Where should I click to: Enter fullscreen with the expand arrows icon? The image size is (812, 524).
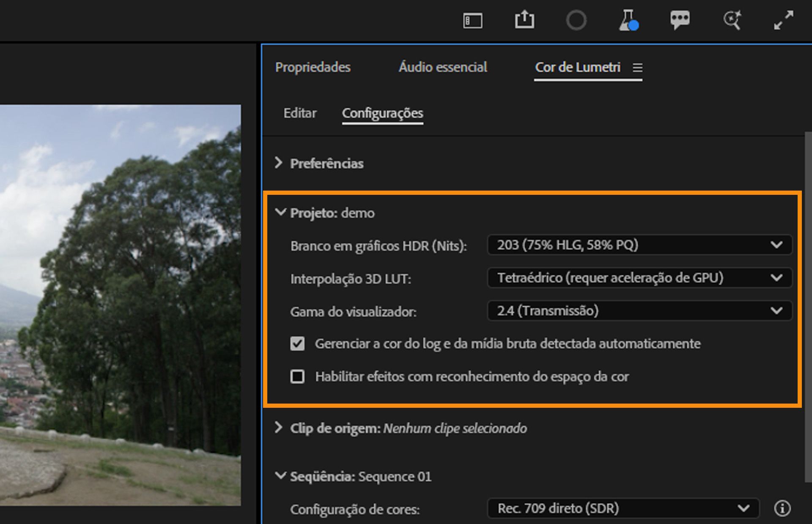(x=785, y=19)
